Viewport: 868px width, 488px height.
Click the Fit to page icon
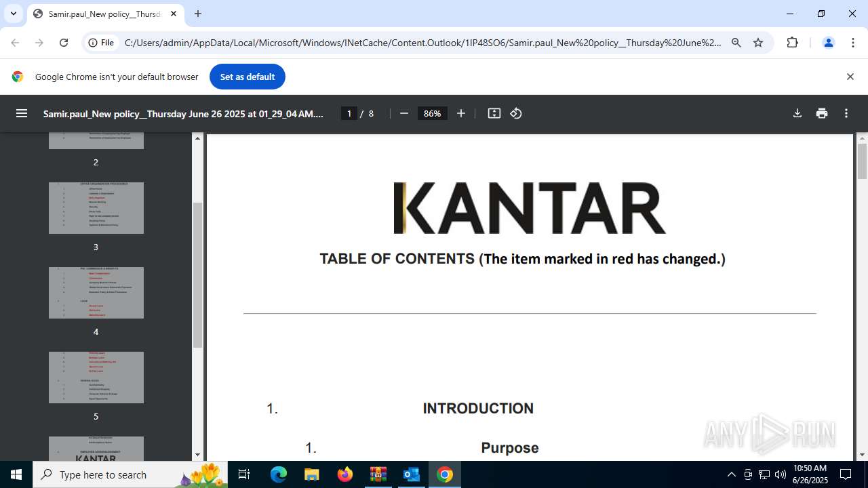[x=494, y=113]
